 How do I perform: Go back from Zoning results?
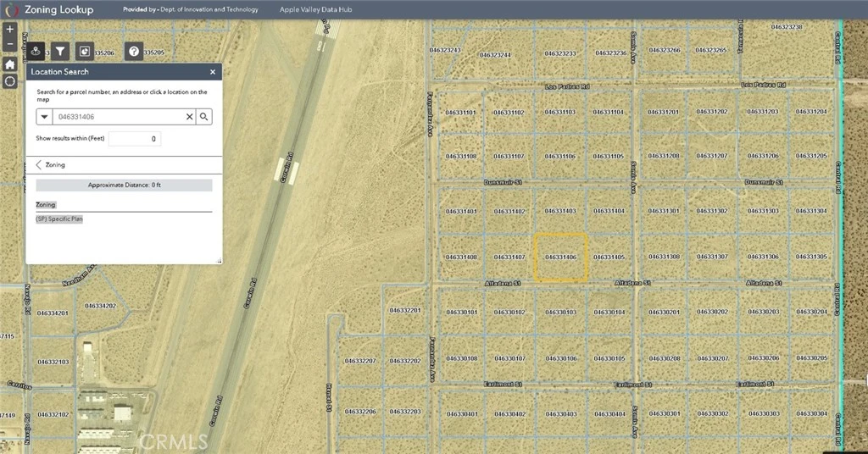(x=39, y=165)
